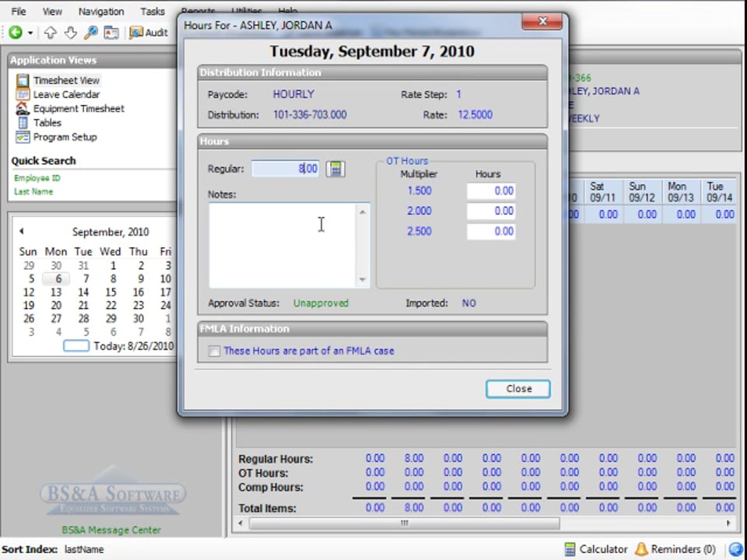Open the Tasks menu

(153, 12)
